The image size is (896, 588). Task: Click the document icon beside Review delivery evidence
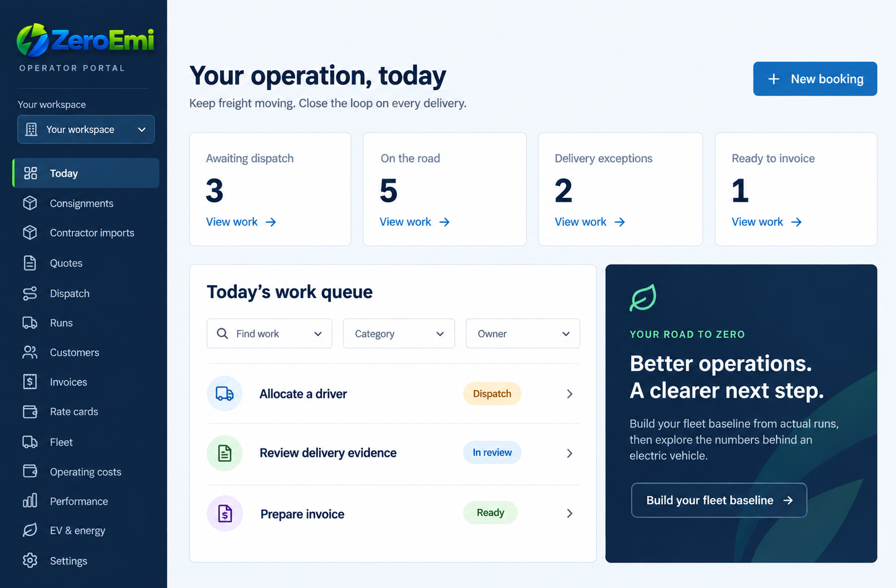pos(225,453)
